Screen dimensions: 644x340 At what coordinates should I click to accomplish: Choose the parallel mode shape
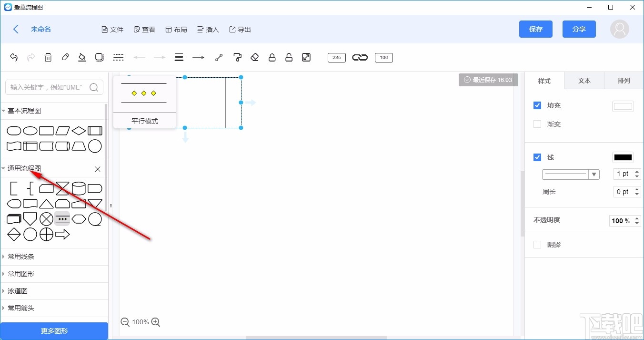tap(62, 219)
